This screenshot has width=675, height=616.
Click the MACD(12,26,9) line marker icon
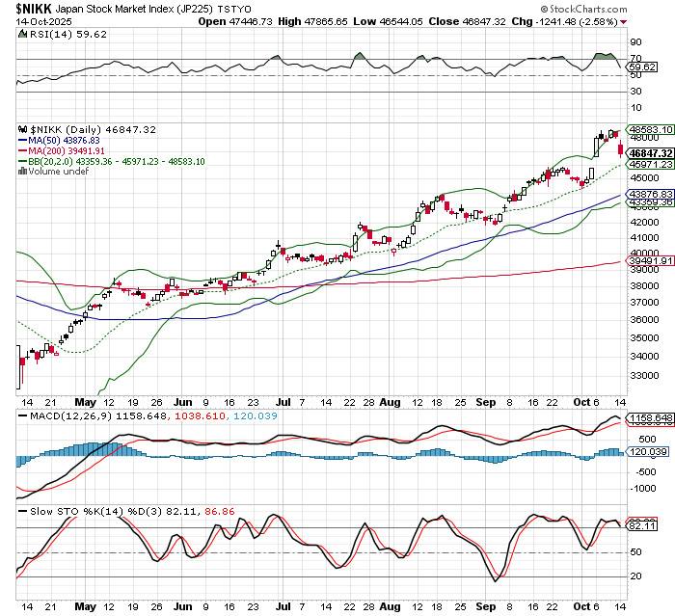pos(23,415)
